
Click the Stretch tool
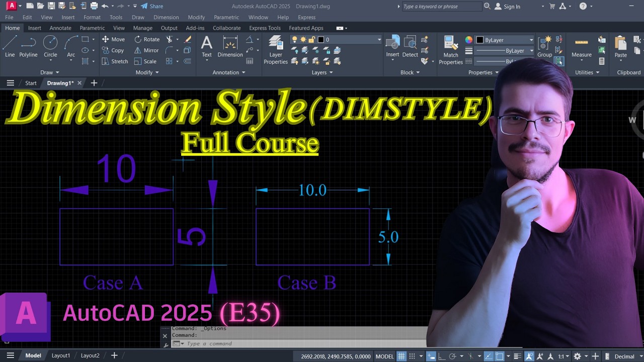tap(115, 61)
